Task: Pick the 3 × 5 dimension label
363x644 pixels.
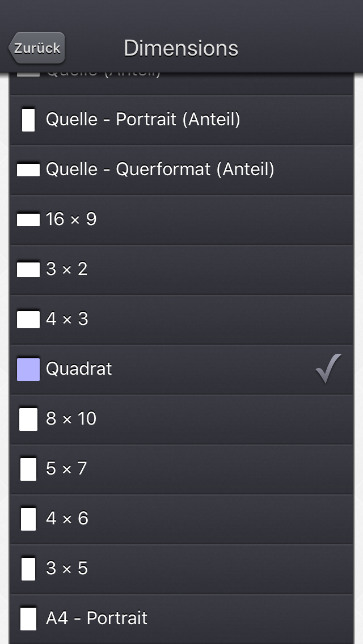Action: (67, 569)
